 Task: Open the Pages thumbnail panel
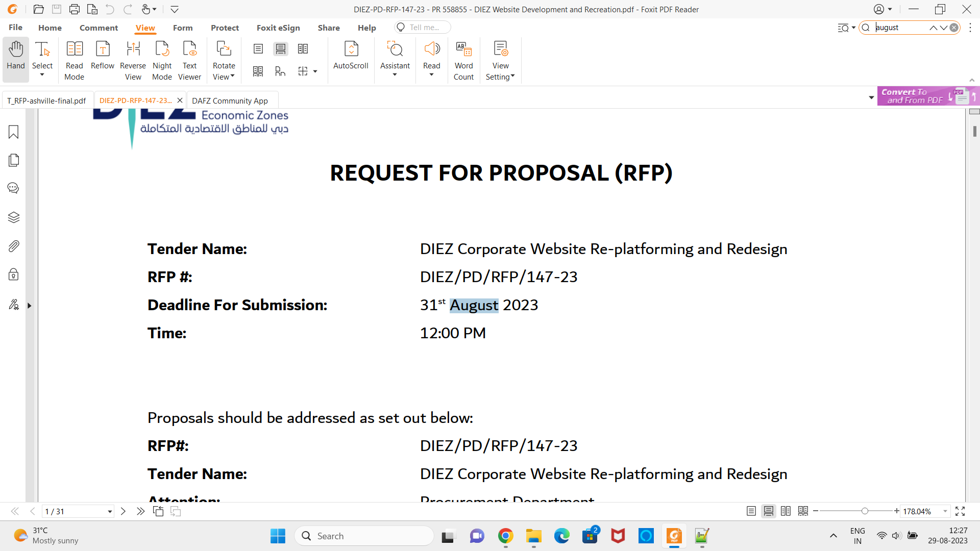pos(14,160)
